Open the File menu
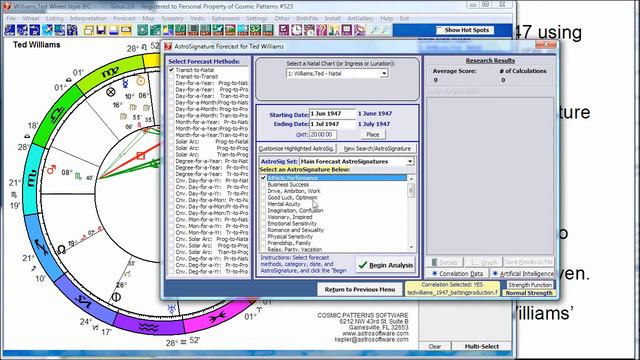Image resolution: width=640 pixels, height=360 pixels. (11, 19)
